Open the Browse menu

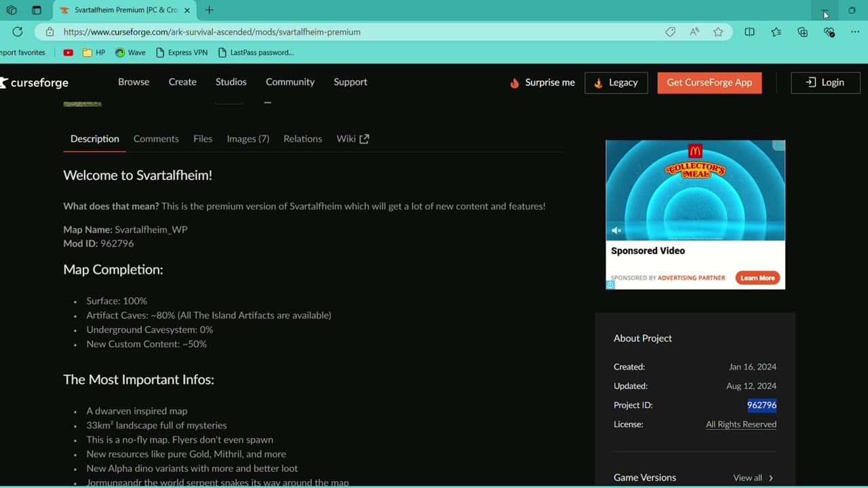134,82
